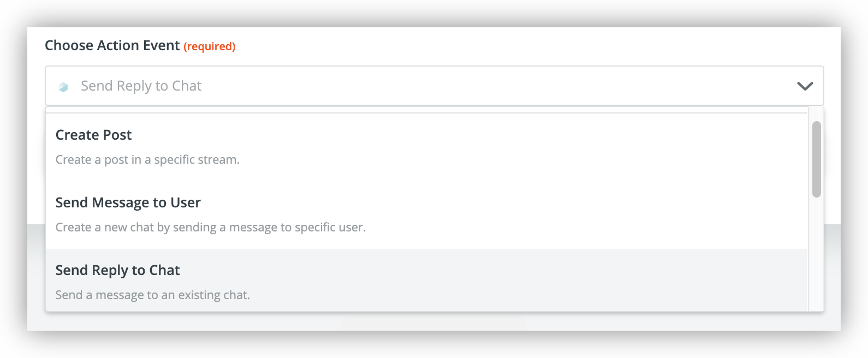Click the cube app icon in the dropdown field
The width and height of the screenshot is (868, 358).
click(x=63, y=87)
